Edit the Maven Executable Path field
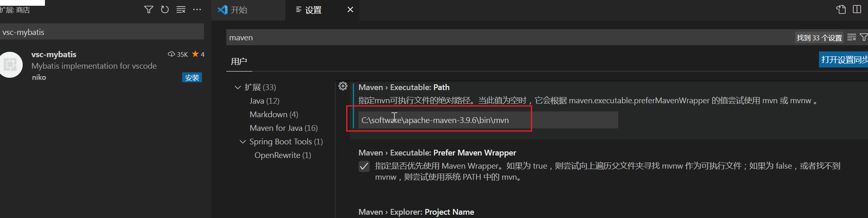This screenshot has width=868, height=218. [x=488, y=120]
